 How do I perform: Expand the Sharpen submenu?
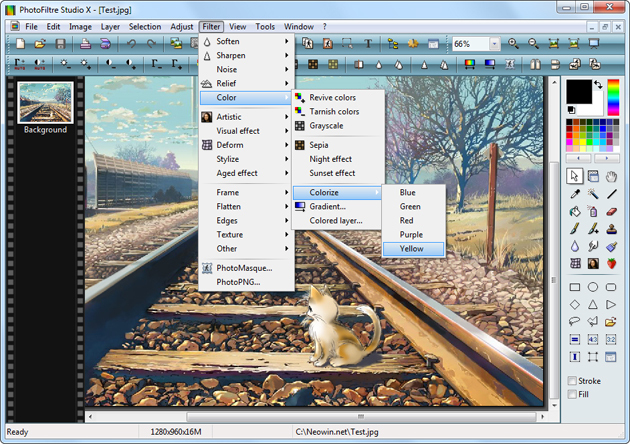(246, 55)
